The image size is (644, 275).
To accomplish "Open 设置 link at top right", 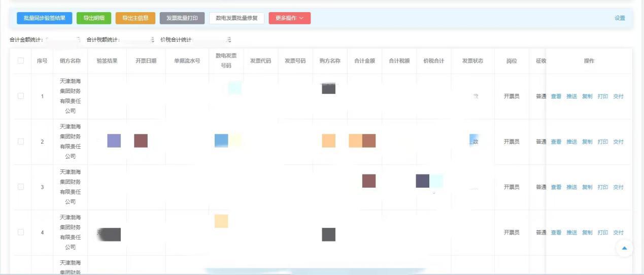I will 620,18.
